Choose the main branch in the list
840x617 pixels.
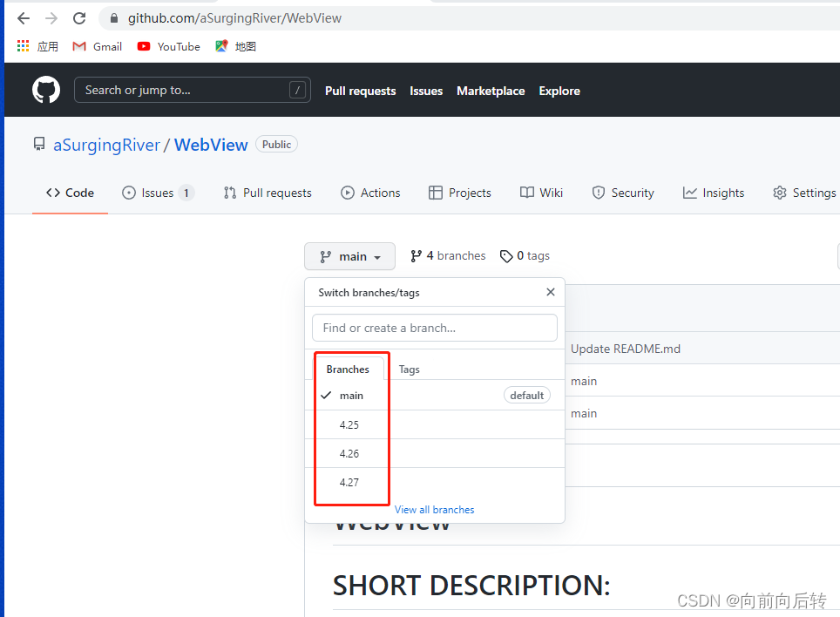(x=435, y=396)
